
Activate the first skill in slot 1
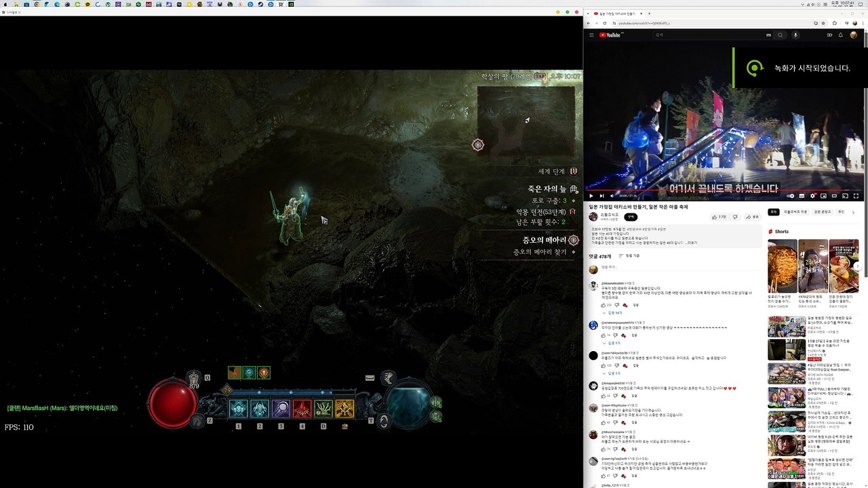[238, 409]
